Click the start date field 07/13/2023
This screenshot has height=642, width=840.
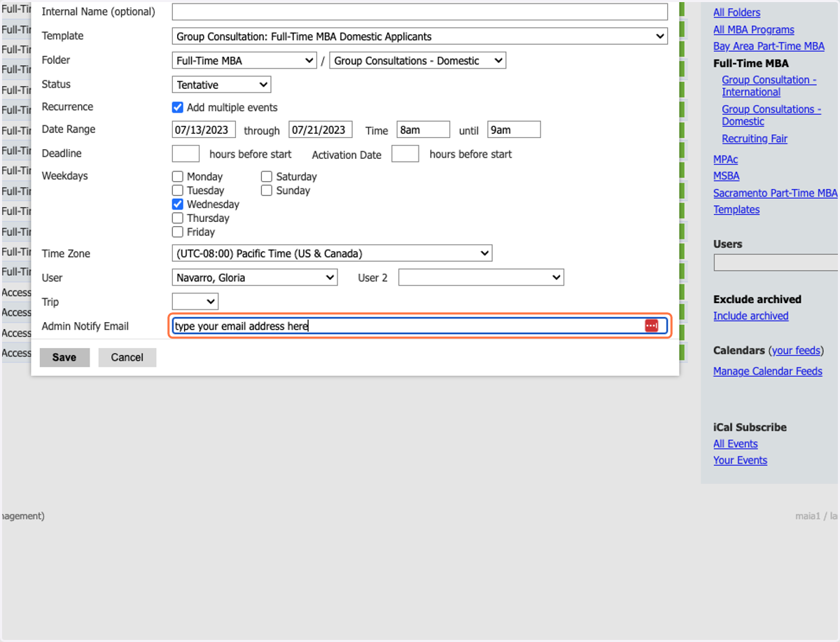pos(204,130)
